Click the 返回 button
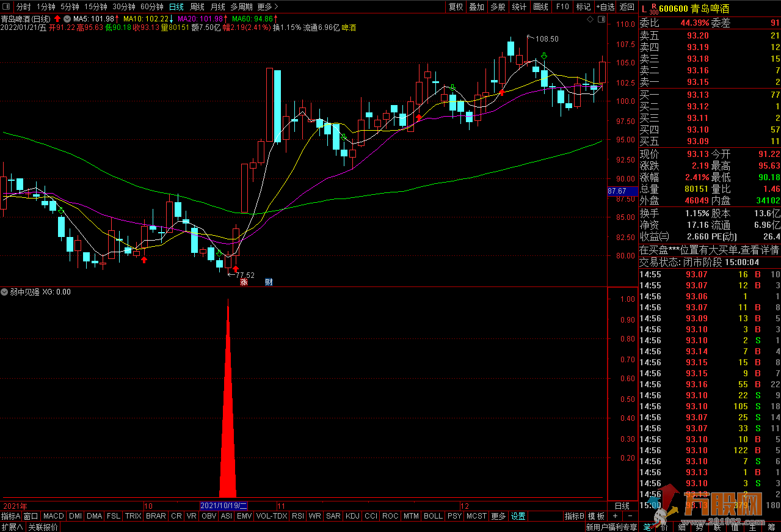The width and height of the screenshot is (781, 532). pyautogui.click(x=627, y=7)
